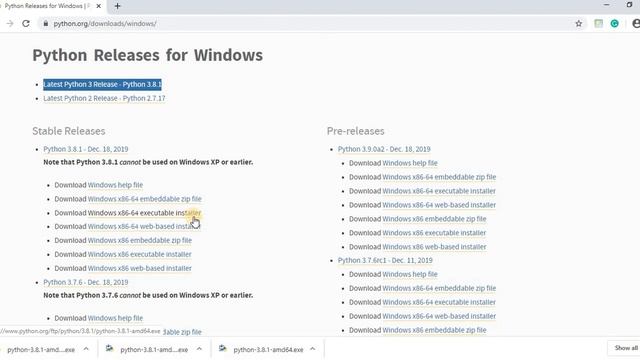Expand options for the first python-3.8.1 download
640x360 pixels.
(86, 349)
